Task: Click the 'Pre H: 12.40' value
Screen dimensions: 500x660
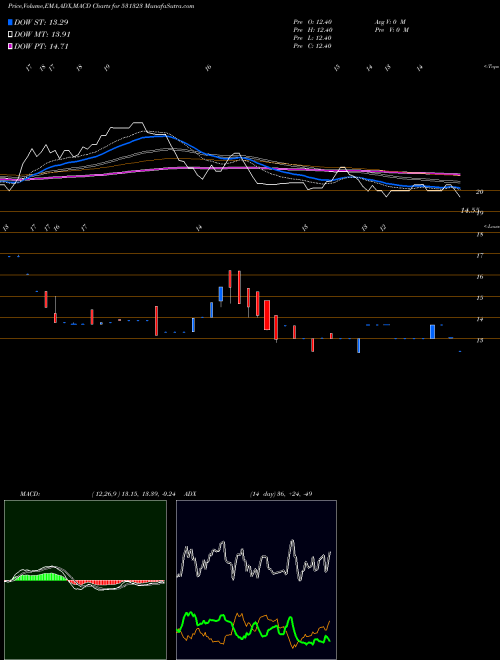Action: click(x=313, y=30)
